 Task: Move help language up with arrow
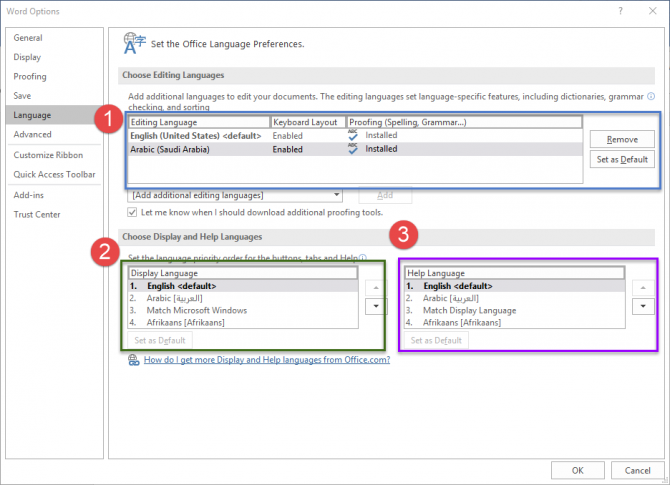pos(643,288)
